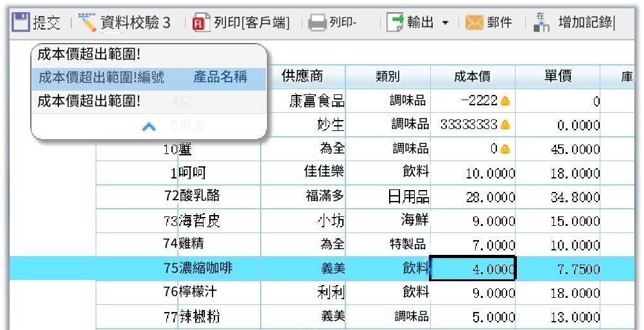Click the orange envelope mail icon
Screen dimensions: 644x330
(x=474, y=22)
